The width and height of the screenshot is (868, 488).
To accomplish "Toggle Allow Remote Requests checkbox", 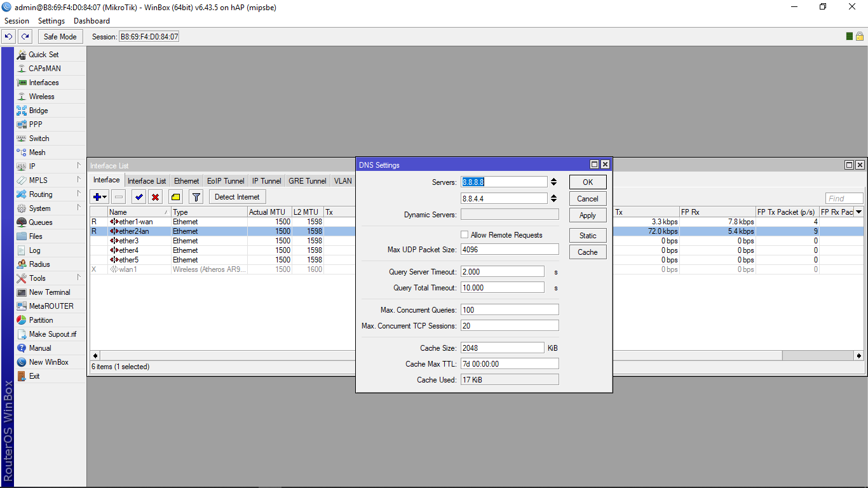I will coord(465,235).
